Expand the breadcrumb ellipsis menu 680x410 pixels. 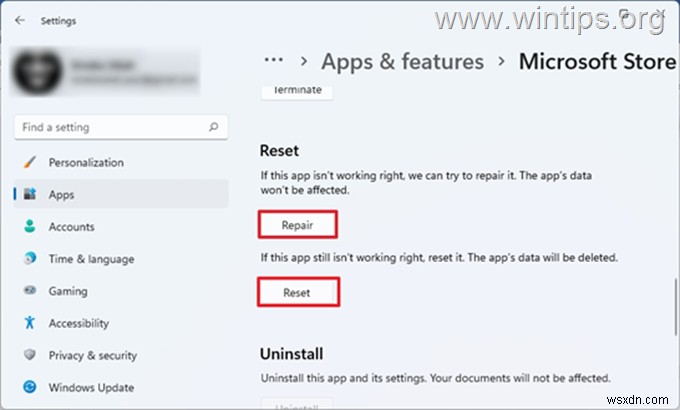pos(274,60)
